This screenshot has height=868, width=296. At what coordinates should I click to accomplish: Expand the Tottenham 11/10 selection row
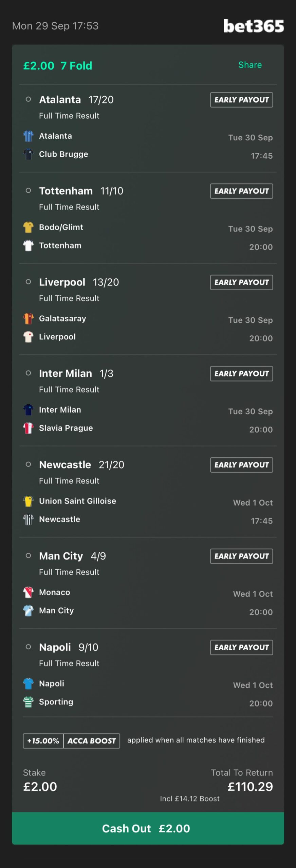(x=81, y=191)
